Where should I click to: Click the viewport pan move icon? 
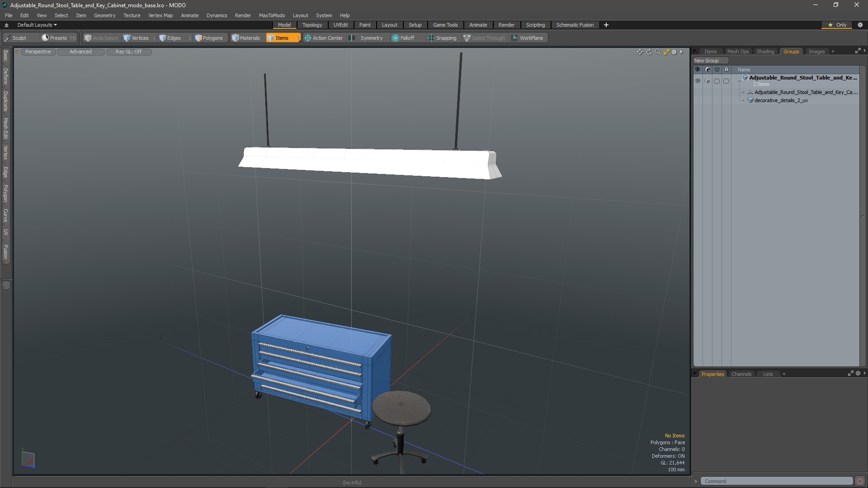click(640, 52)
